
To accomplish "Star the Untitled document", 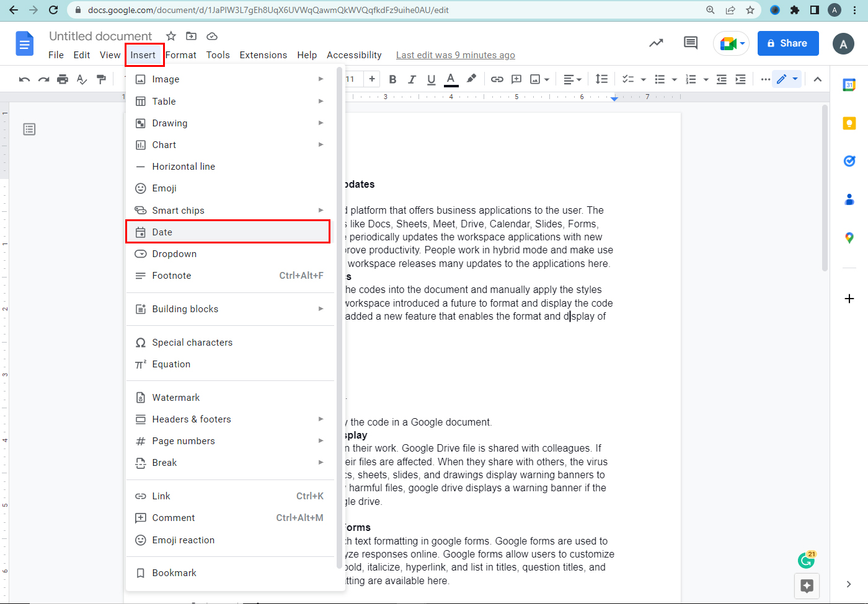I will pyautogui.click(x=171, y=36).
